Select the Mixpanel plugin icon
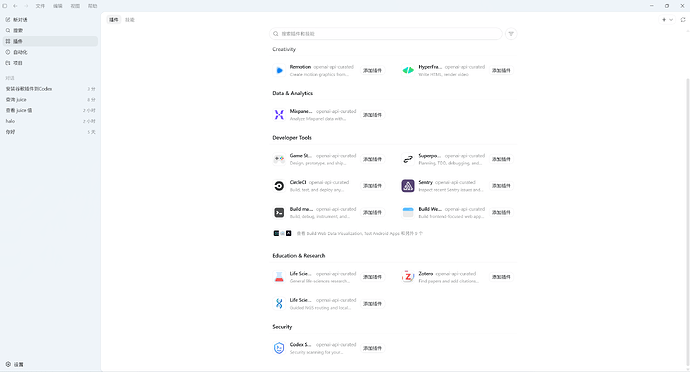This screenshot has height=372, width=690. tap(279, 115)
